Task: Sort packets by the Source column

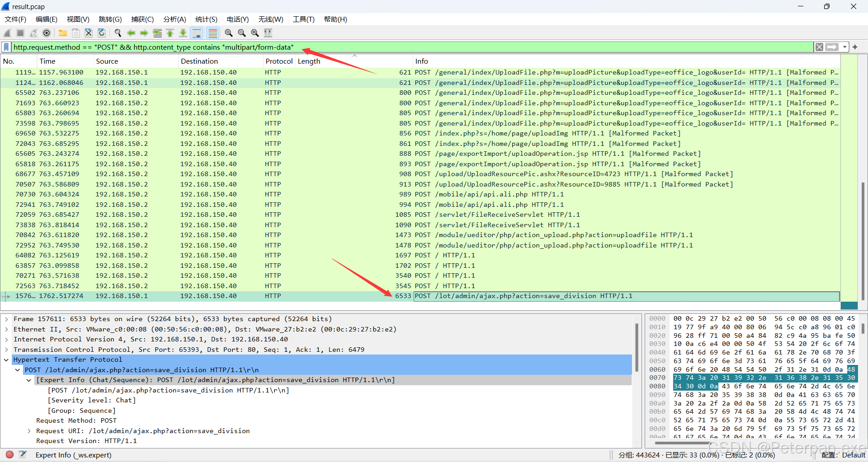Action: click(136, 61)
